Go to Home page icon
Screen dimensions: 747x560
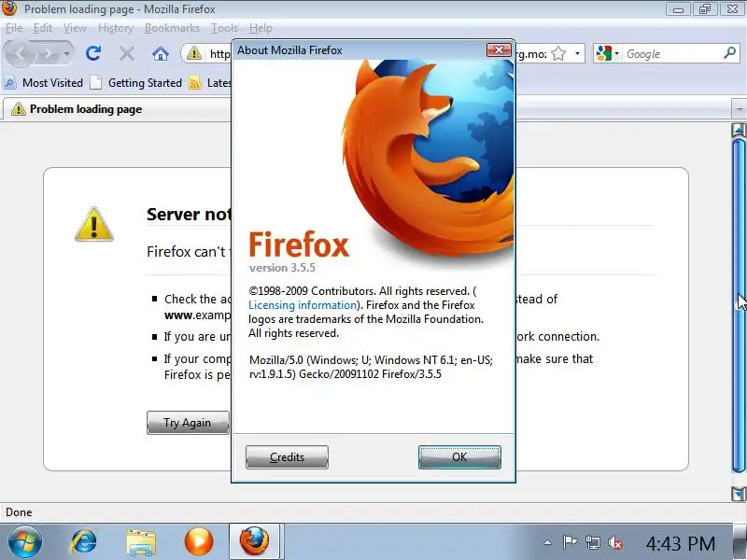(x=160, y=53)
